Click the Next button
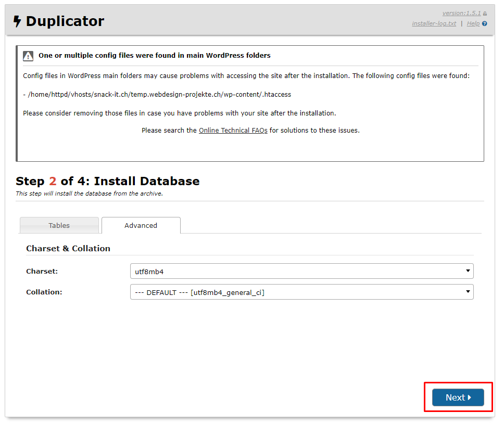This screenshot has width=504, height=425. [458, 397]
